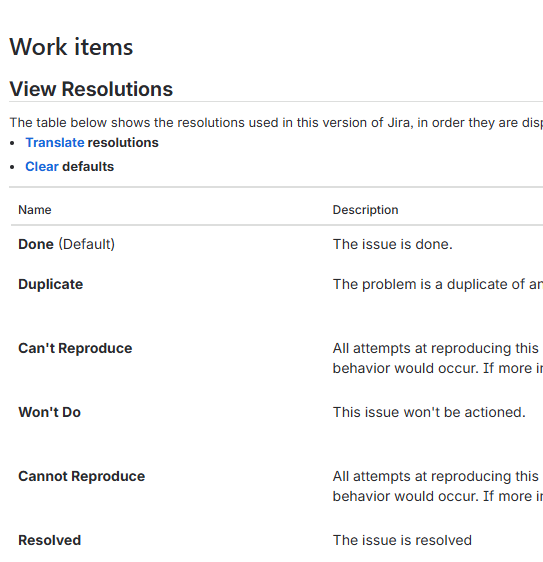The height and width of the screenshot is (562, 543).
Task: Click the description 'The issue is done.'
Action: (x=392, y=244)
